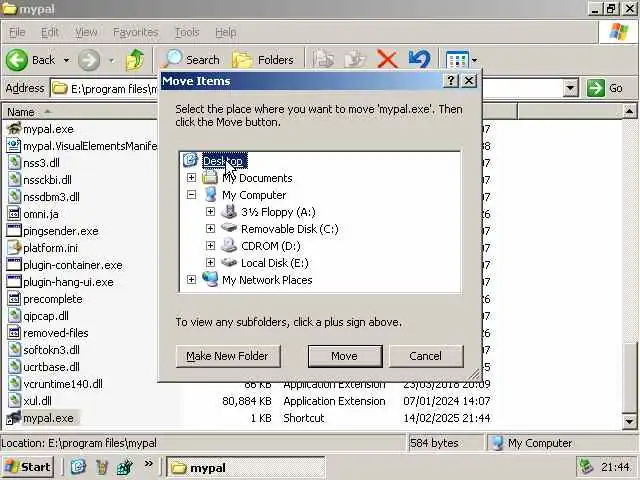Expand My Documents tree node
Image resolution: width=640 pixels, height=480 pixels.
tap(191, 178)
